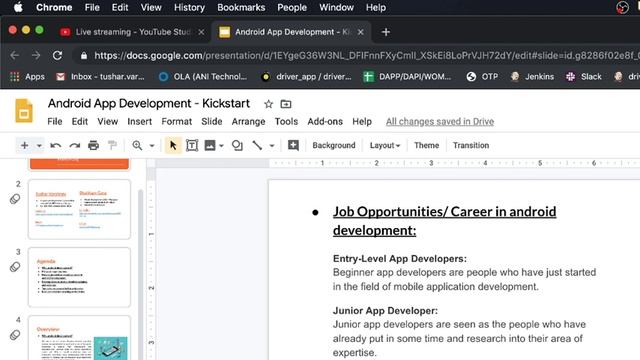The image size is (640, 360).
Task: Open the Apple menu
Action: pyautogui.click(x=18, y=7)
